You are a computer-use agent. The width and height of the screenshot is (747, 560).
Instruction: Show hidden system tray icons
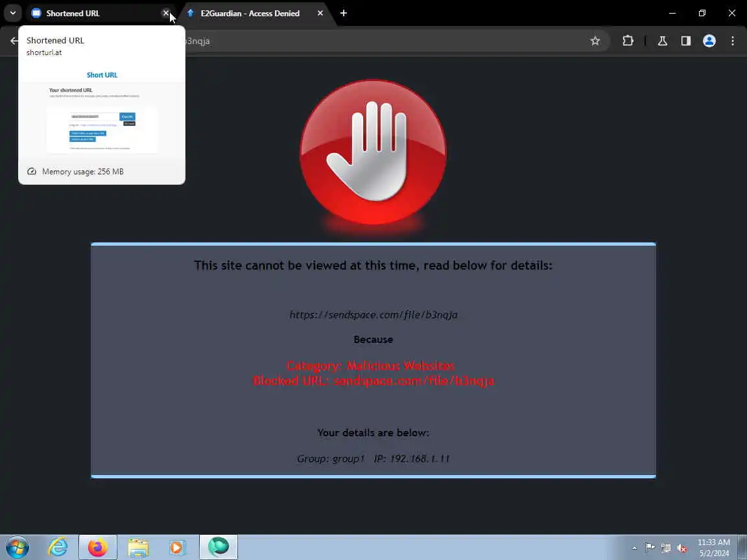pyautogui.click(x=634, y=548)
